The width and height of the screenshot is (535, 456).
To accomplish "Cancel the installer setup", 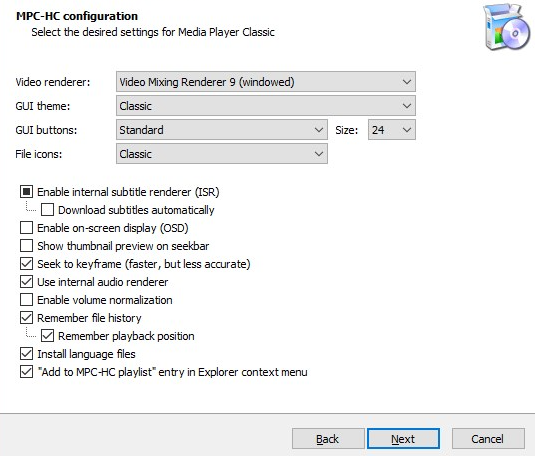I will (x=488, y=439).
